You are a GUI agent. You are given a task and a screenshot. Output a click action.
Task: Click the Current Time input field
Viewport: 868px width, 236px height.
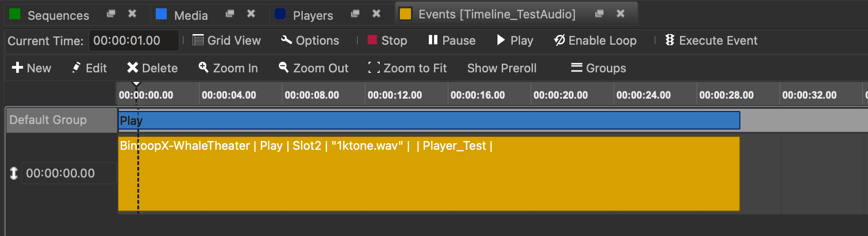134,41
